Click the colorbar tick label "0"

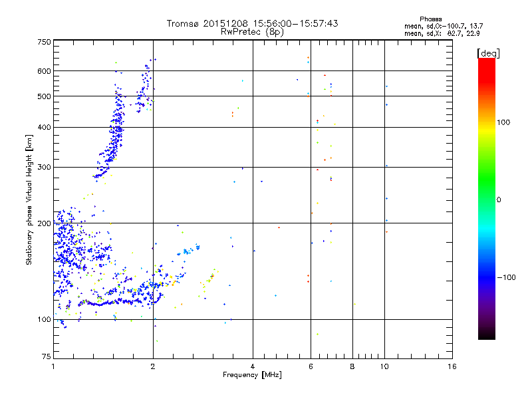pos(498,200)
